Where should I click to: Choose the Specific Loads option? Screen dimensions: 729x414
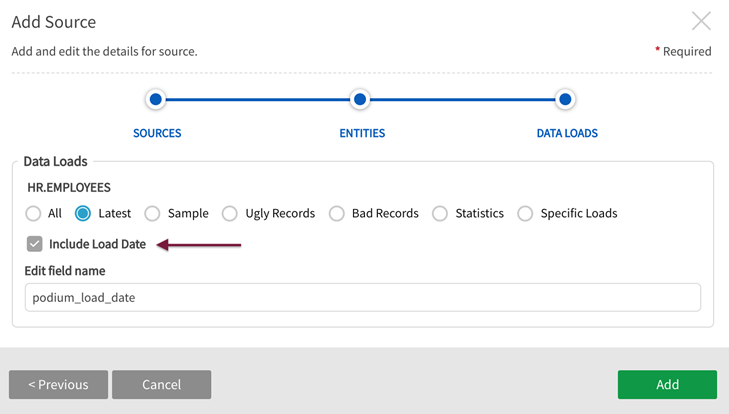pos(525,213)
